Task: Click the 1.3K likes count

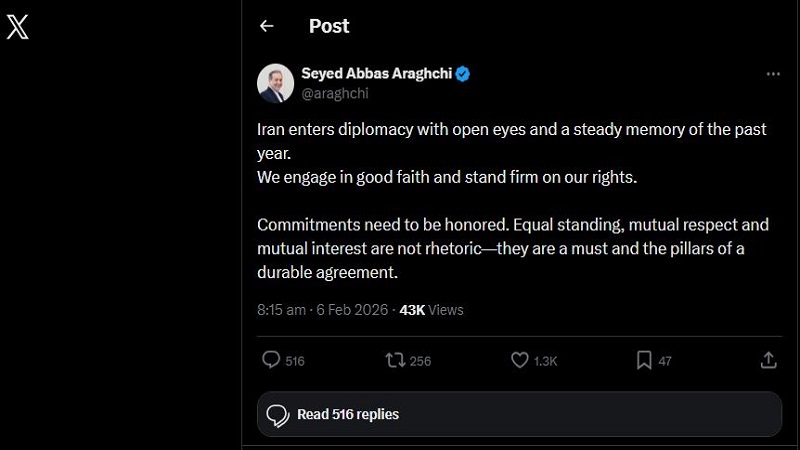Action: 545,361
